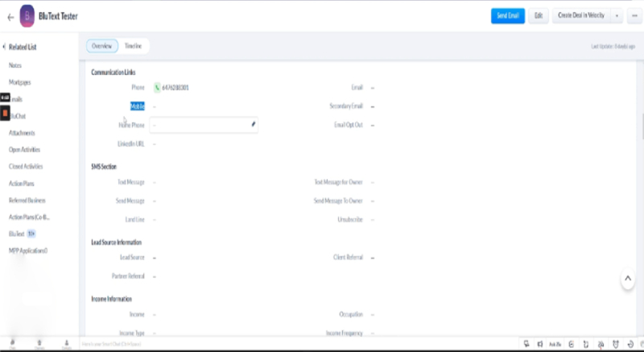
Task: Click the pencil edit icon for Home Phone
Action: 254,124
